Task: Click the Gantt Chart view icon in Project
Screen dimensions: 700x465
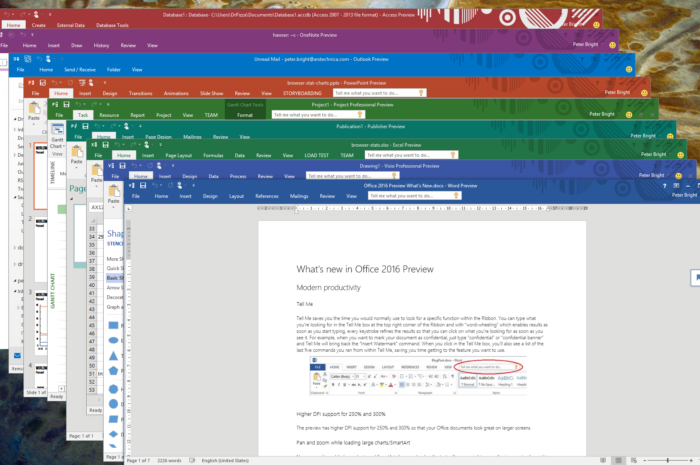Action: 57,130
